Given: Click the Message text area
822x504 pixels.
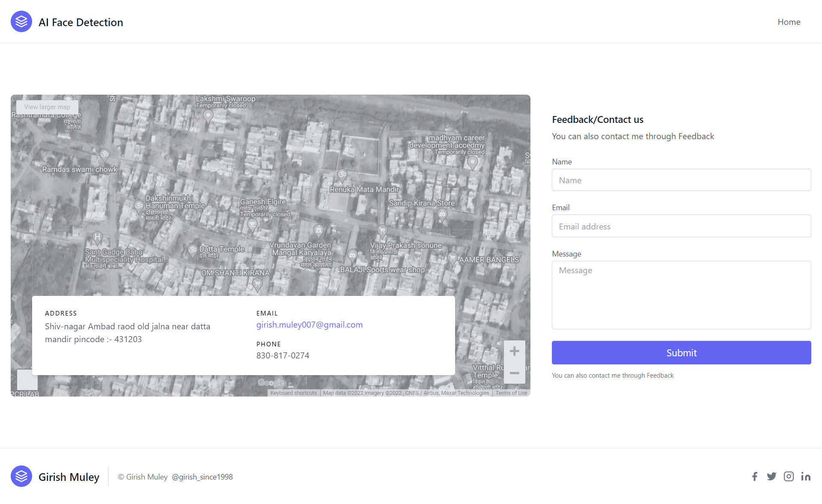Looking at the screenshot, I should coord(681,295).
